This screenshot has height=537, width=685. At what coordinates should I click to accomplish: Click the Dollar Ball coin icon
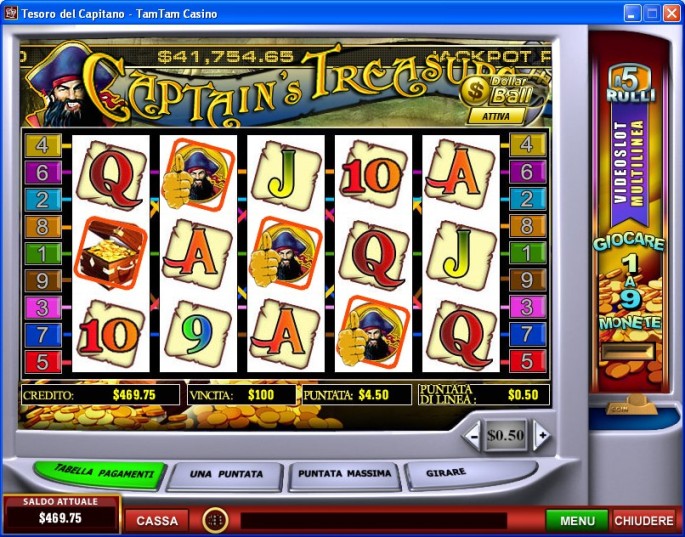point(475,91)
